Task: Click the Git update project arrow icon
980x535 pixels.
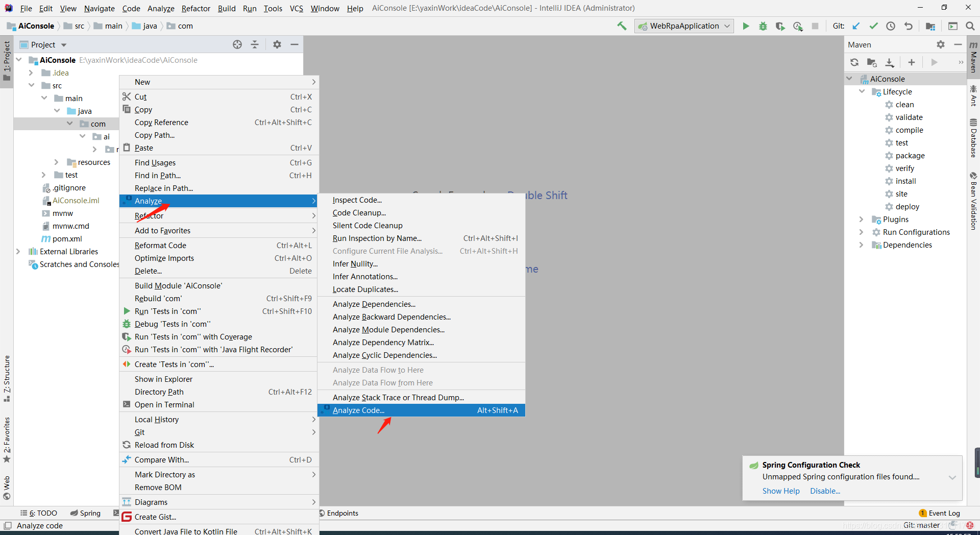Action: pyautogui.click(x=856, y=26)
